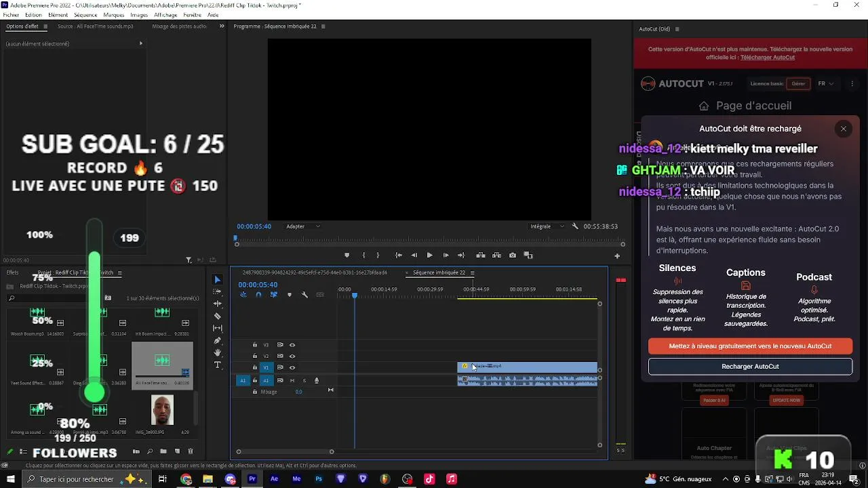The image size is (868, 488).
Task: Select the Razor tool
Action: tap(217, 316)
